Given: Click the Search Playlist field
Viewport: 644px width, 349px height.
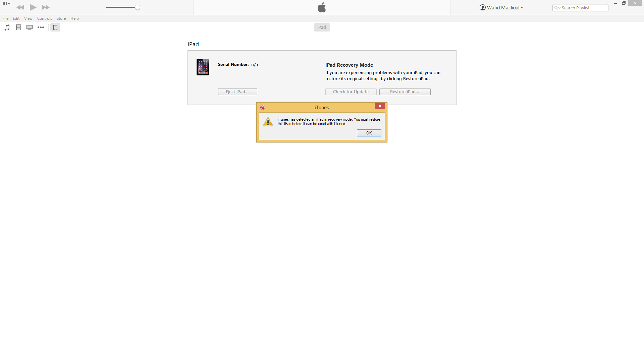Looking at the screenshot, I should 580,8.
